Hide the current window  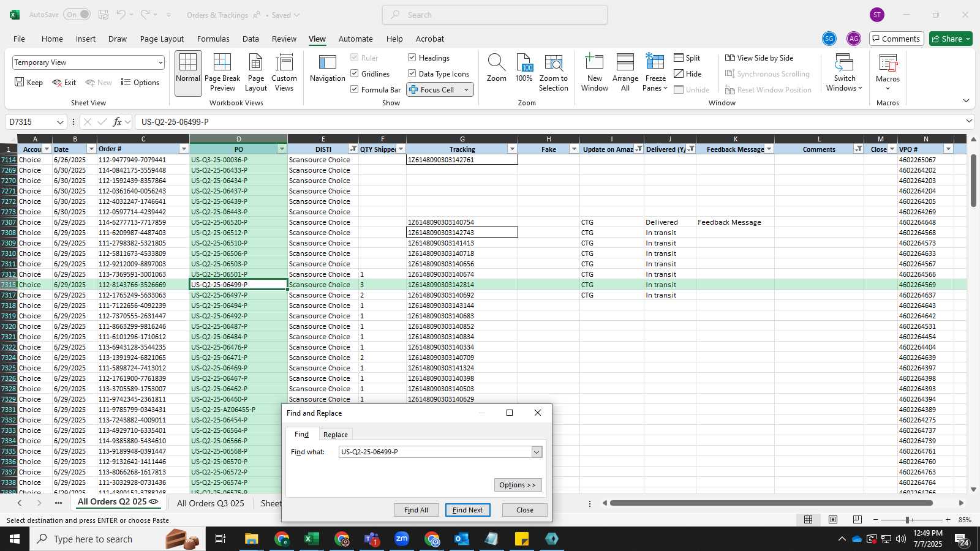(688, 73)
